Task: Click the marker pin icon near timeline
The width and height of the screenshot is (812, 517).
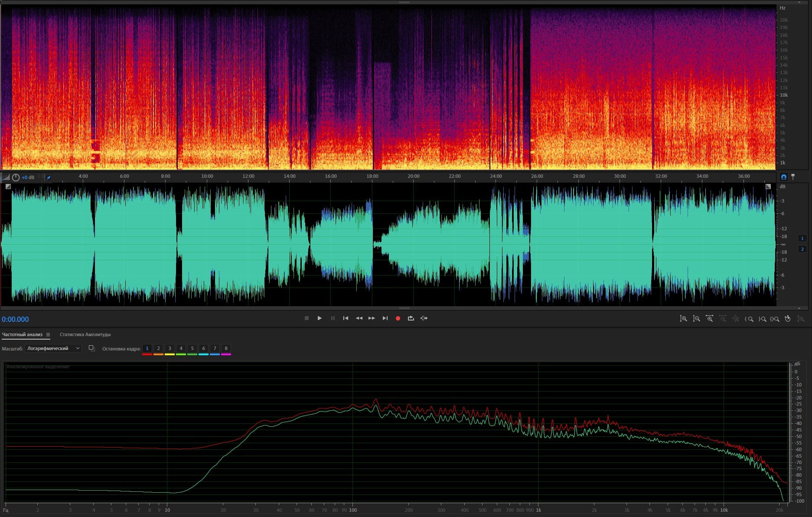Action: [x=793, y=177]
